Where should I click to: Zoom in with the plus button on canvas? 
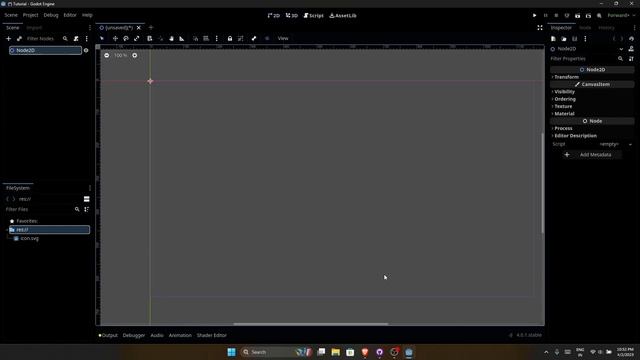[135, 56]
